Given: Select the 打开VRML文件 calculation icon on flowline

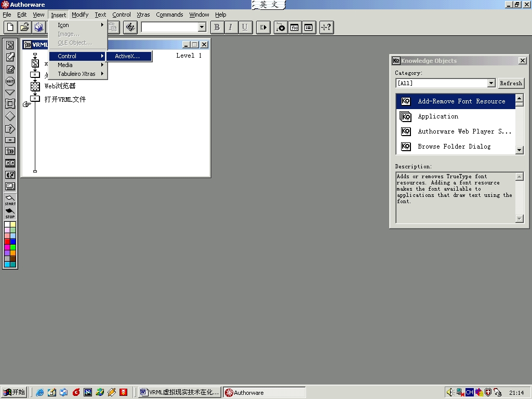Looking at the screenshot, I should pos(35,98).
